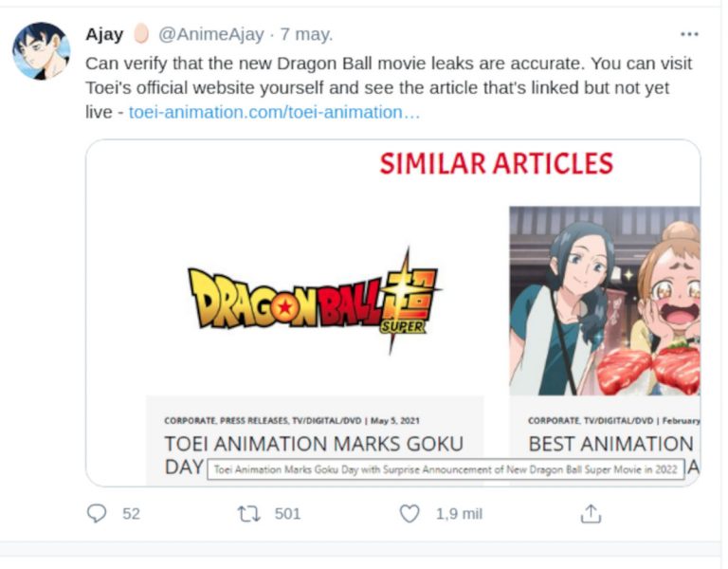Click the share icon under the tweet
728x569 pixels.
click(591, 514)
